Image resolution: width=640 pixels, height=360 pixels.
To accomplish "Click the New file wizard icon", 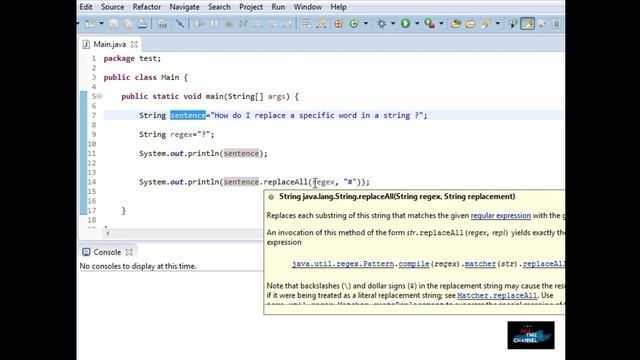I will (x=90, y=24).
